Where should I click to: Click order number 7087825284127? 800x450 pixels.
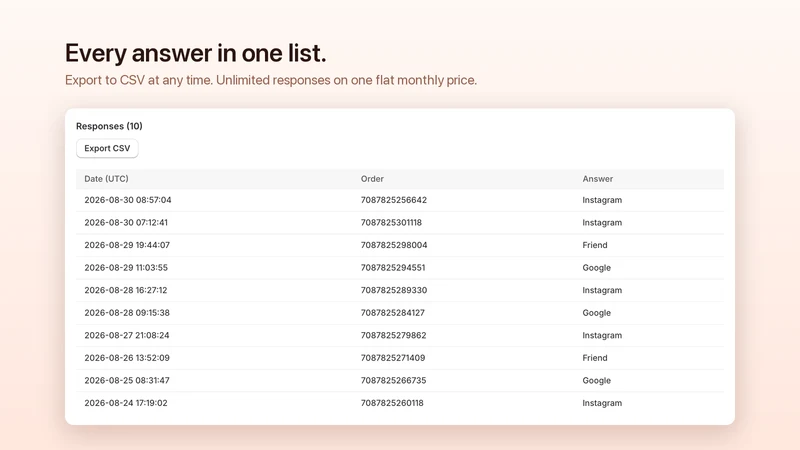point(392,313)
